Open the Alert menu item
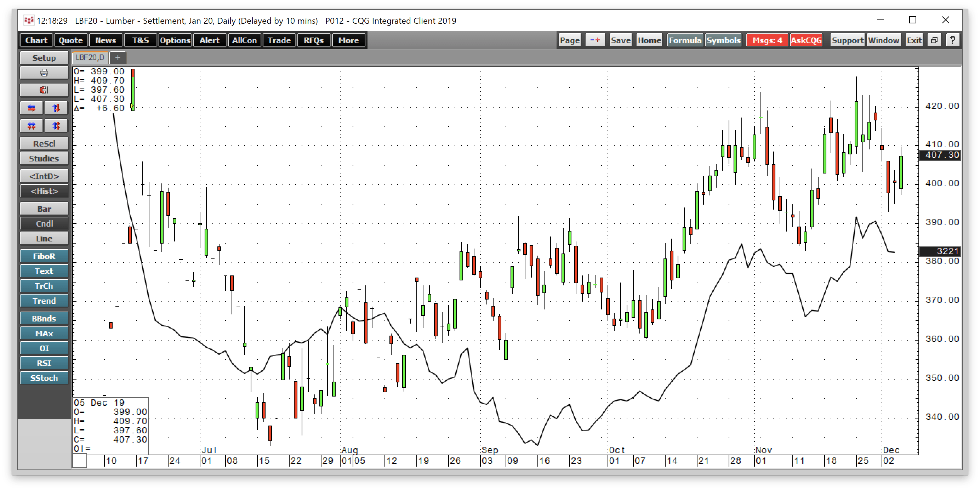The height and width of the screenshot is (490, 980). (210, 40)
